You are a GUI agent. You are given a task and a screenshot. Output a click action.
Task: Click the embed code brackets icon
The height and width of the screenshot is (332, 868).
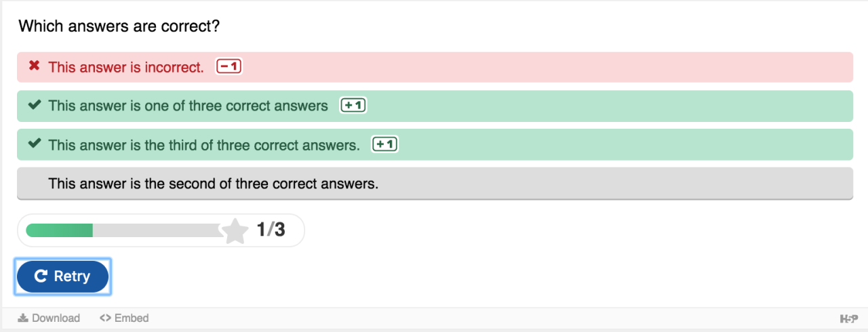[x=105, y=318]
